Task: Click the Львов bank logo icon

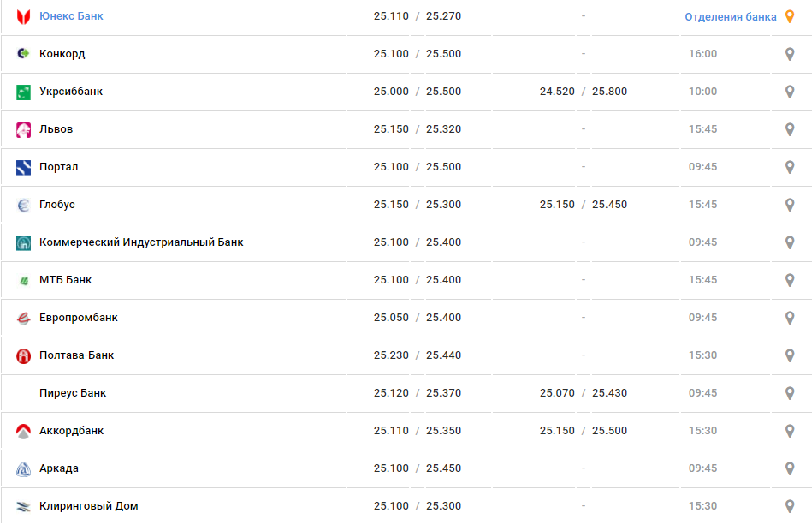Action: tap(23, 129)
